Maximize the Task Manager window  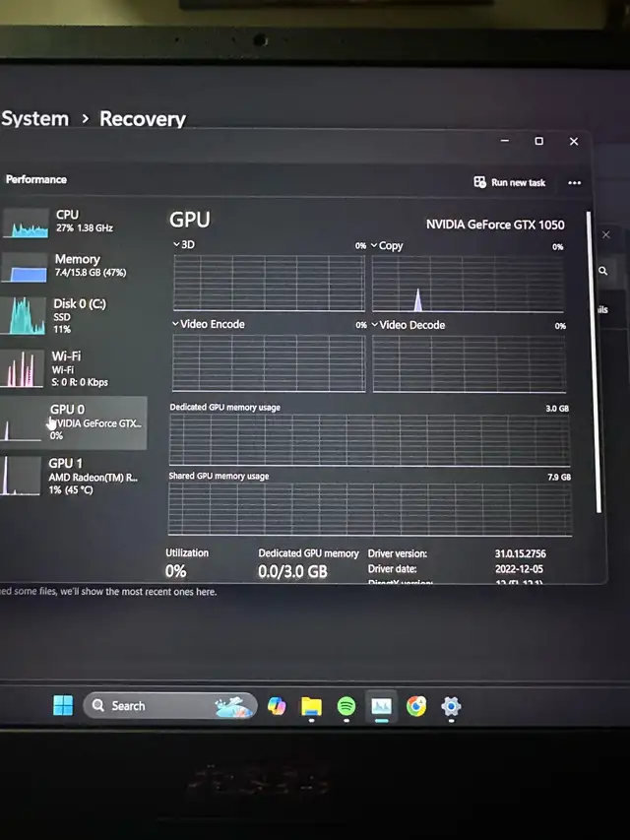pyautogui.click(x=538, y=141)
